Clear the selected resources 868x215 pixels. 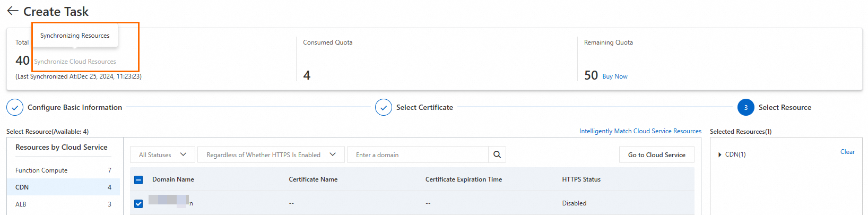tap(847, 152)
